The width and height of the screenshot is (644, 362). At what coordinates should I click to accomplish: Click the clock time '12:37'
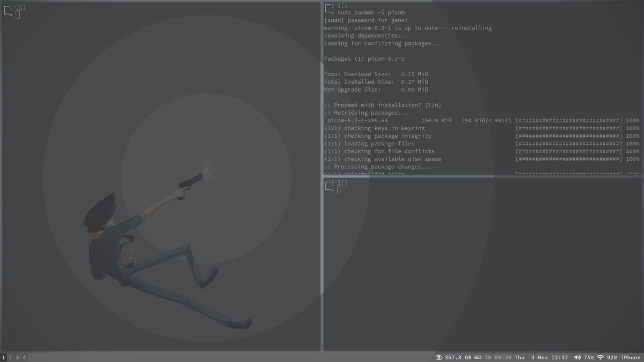(x=559, y=357)
